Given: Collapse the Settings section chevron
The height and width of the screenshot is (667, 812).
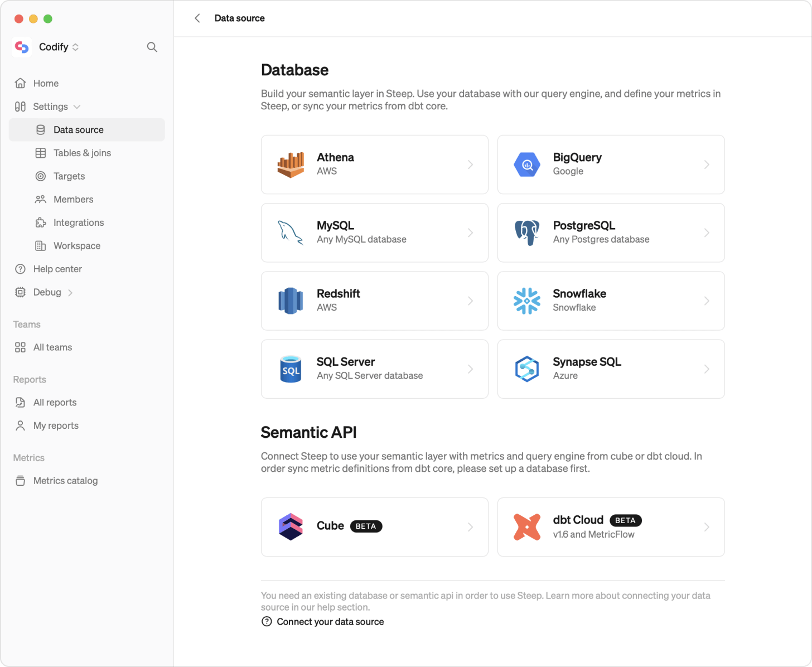Looking at the screenshot, I should (77, 107).
